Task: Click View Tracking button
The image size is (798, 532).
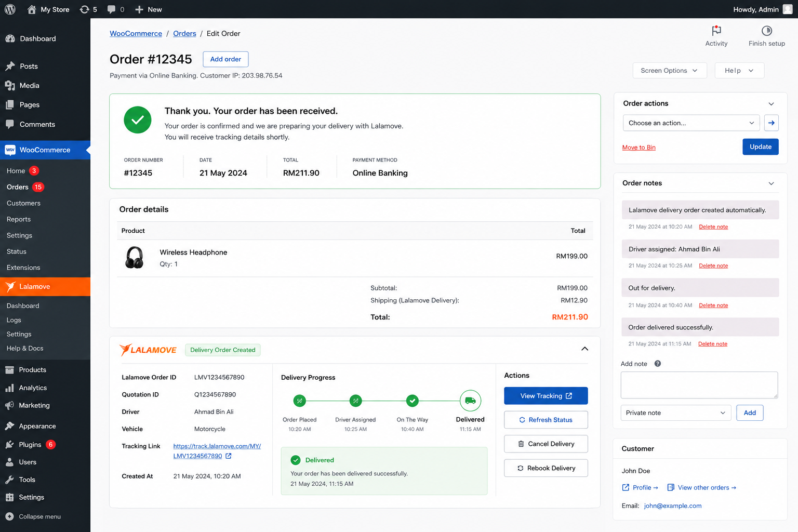Action: (x=546, y=396)
